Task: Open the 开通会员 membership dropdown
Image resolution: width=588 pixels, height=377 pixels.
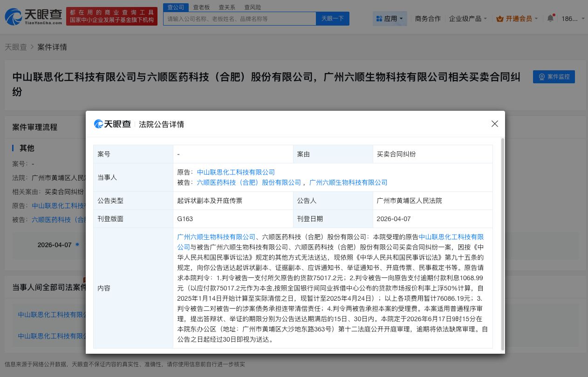Action: coord(517,19)
